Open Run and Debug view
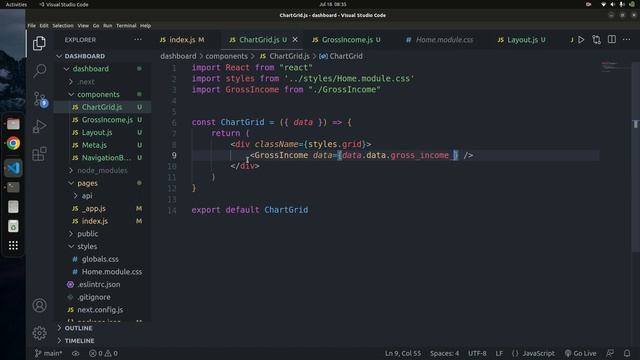 [39, 127]
